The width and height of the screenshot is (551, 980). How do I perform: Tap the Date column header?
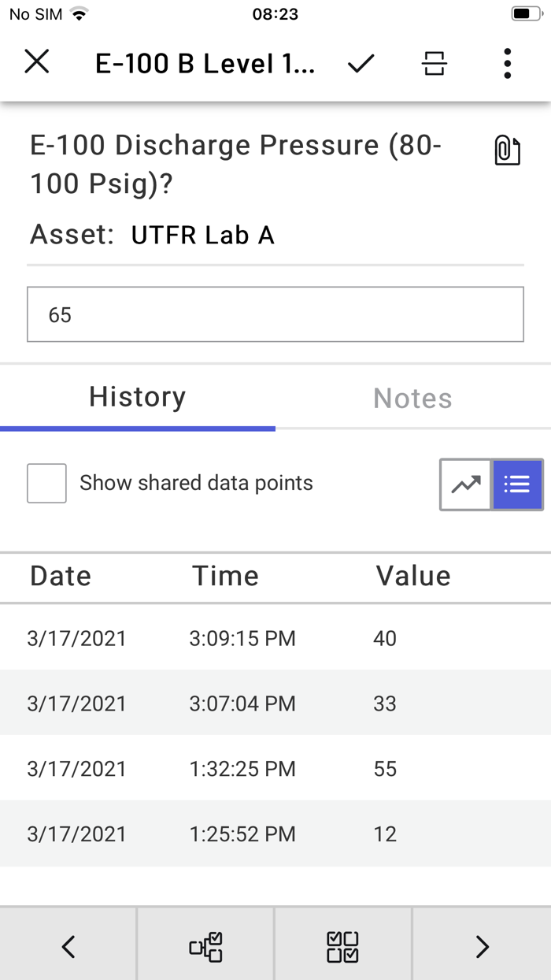pyautogui.click(x=61, y=577)
